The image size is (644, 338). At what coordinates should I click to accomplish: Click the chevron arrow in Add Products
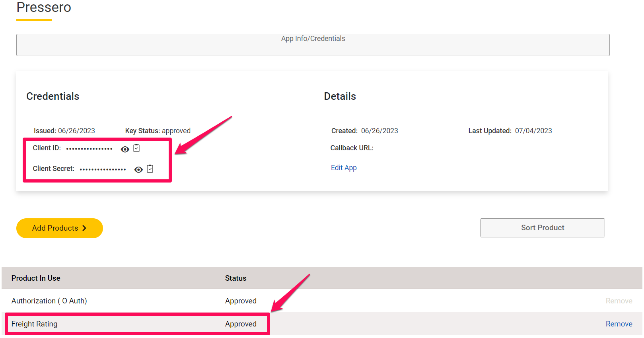(x=84, y=228)
